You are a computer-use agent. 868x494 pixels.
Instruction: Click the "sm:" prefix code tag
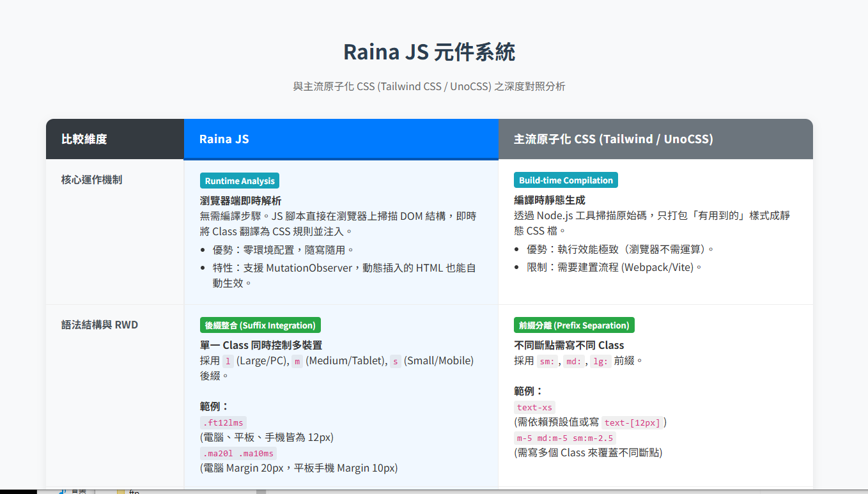[x=546, y=361]
